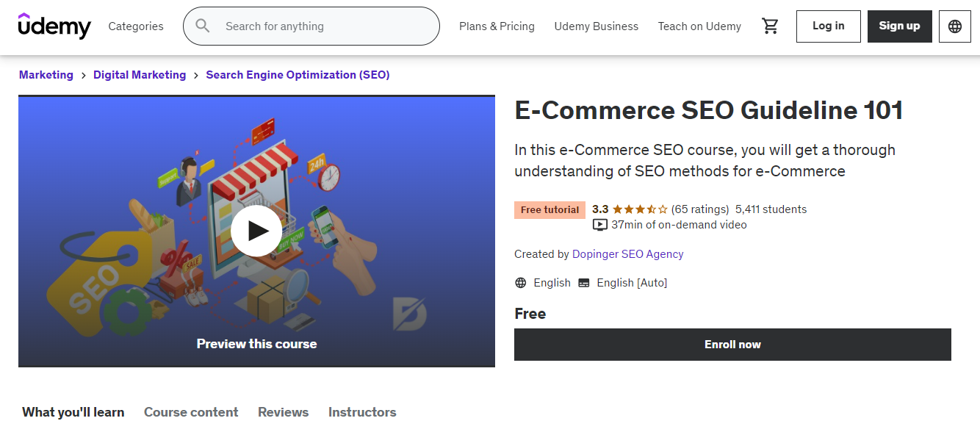Click the closed captions icon
The height and width of the screenshot is (432, 980).
[584, 283]
